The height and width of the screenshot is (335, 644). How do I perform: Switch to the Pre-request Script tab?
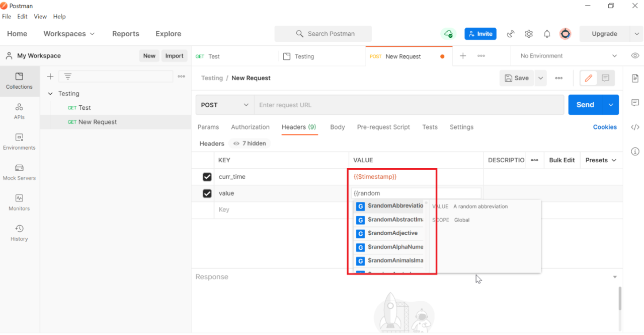(383, 127)
